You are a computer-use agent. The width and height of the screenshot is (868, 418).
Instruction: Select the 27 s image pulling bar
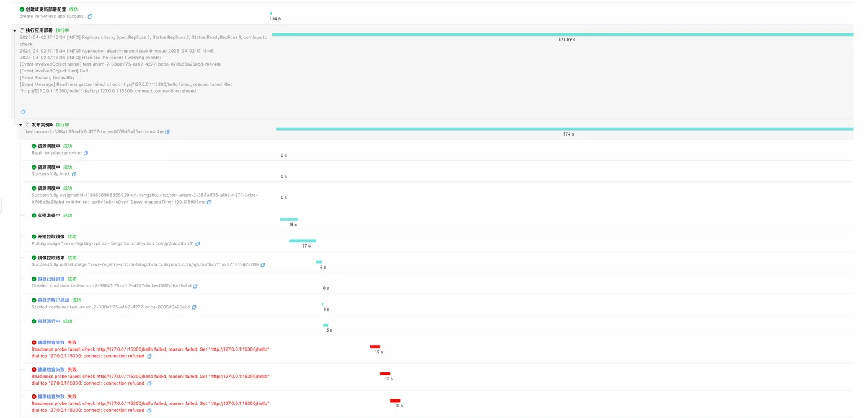click(303, 241)
